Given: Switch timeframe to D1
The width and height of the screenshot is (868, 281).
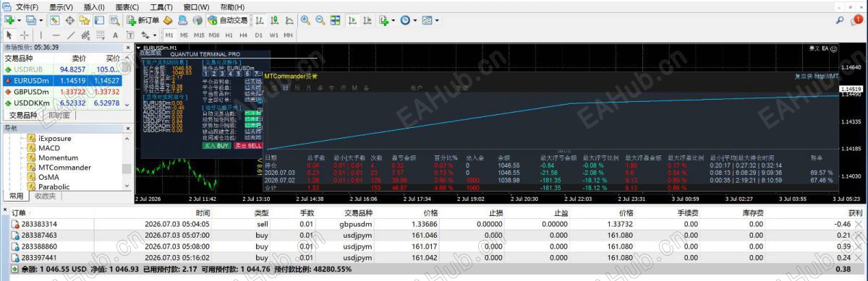Looking at the screenshot, I should point(258,35).
